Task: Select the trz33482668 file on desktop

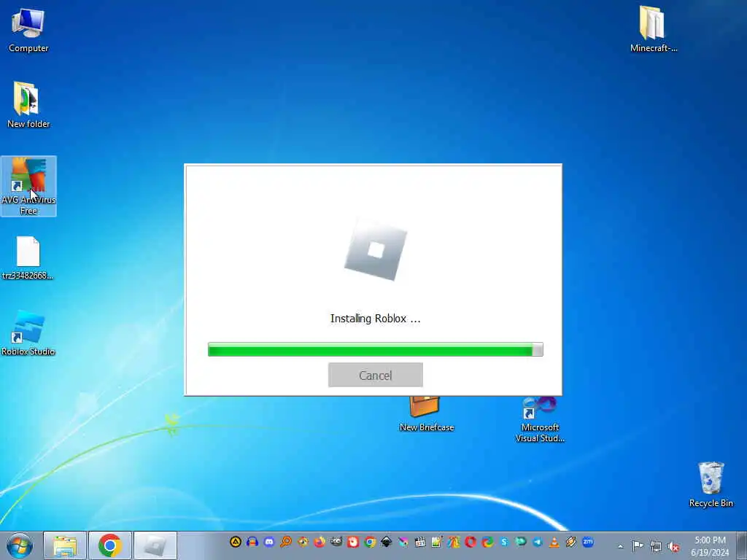Action: 28,258
